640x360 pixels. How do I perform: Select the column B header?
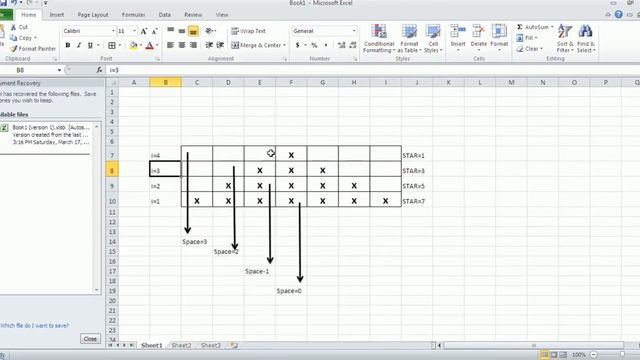tap(165, 82)
